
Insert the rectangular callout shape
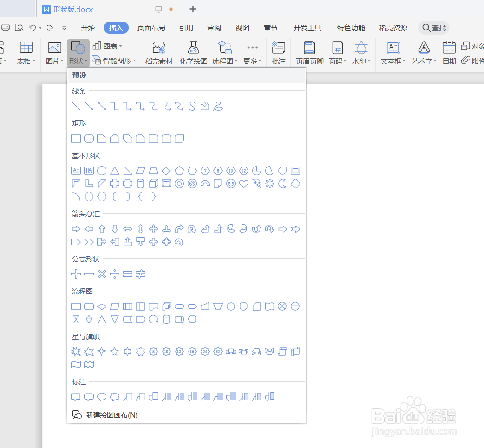[76, 397]
